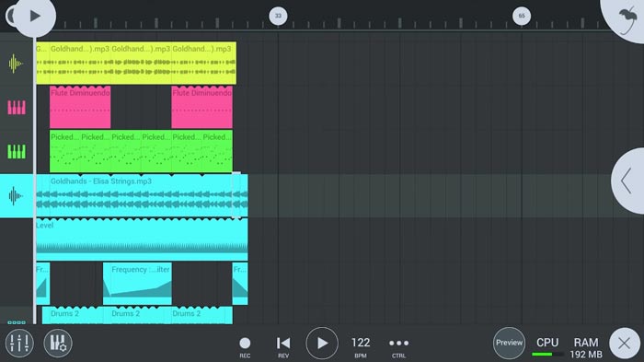Select the first Picked pattern clip
Screen dimensions: 644x362
pyautogui.click(x=65, y=151)
